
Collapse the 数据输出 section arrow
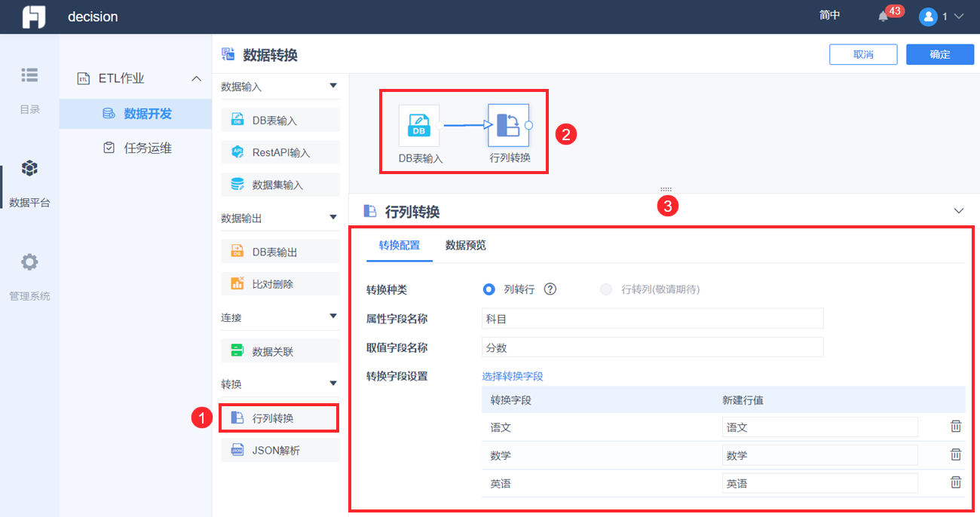coord(333,217)
